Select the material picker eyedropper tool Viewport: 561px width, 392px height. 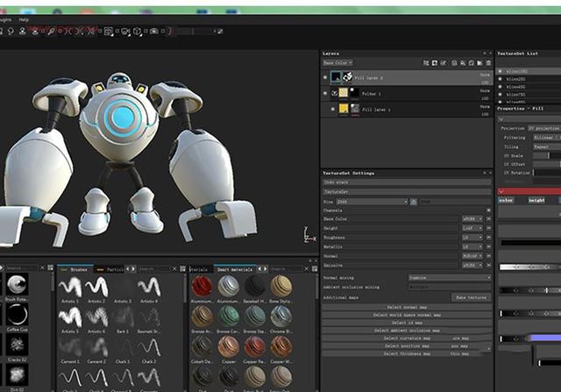point(51,32)
